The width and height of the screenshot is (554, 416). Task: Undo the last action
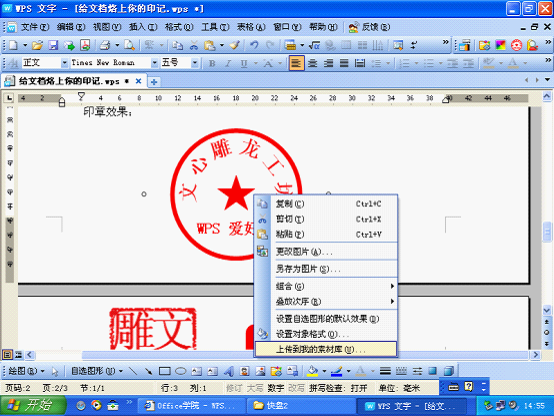pyautogui.click(x=254, y=45)
